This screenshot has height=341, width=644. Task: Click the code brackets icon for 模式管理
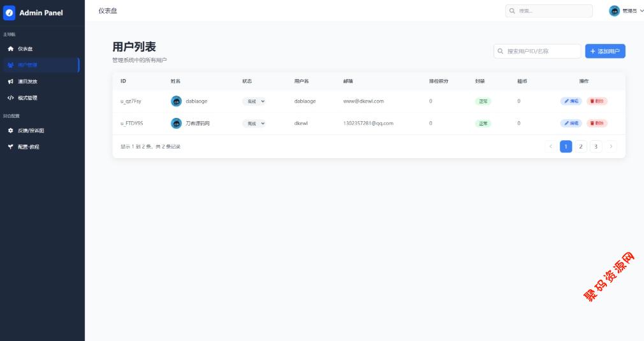pyautogui.click(x=10, y=98)
